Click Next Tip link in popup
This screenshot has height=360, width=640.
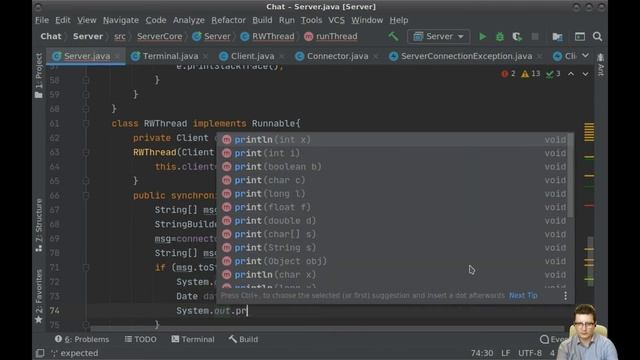click(x=523, y=296)
